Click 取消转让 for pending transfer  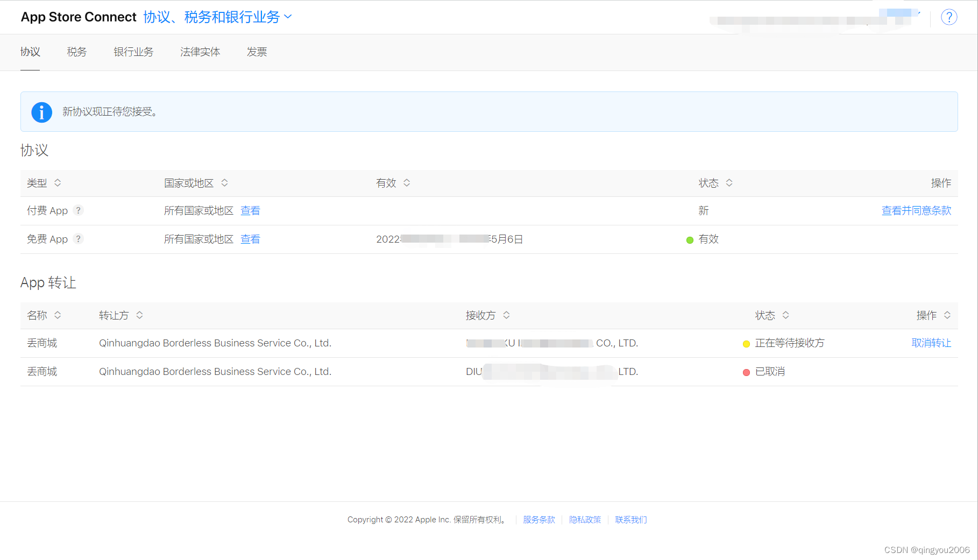[931, 343]
